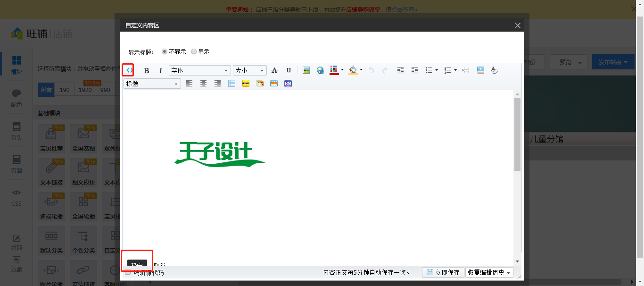Click the insert image icon
The image size is (644, 286).
pyautogui.click(x=306, y=70)
